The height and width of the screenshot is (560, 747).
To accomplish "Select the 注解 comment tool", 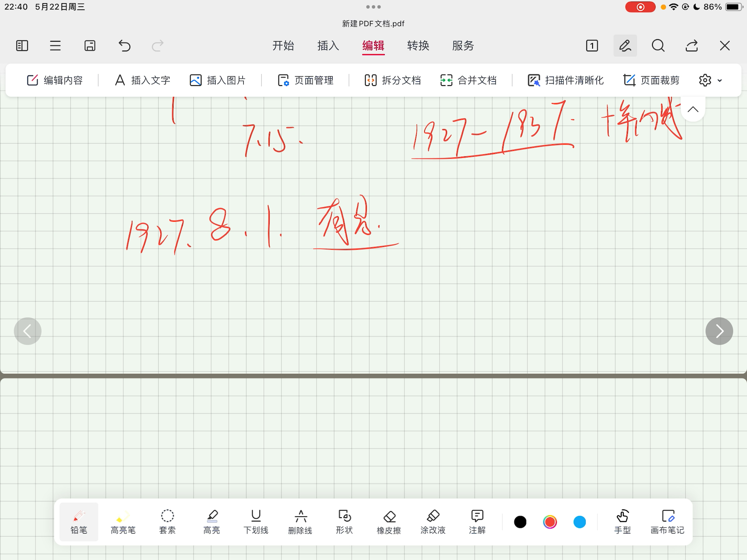I will pos(477,522).
